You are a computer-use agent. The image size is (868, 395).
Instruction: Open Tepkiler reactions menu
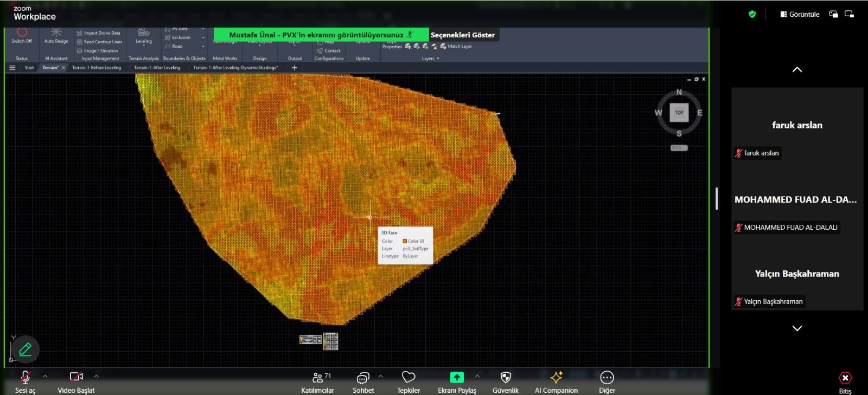(409, 378)
